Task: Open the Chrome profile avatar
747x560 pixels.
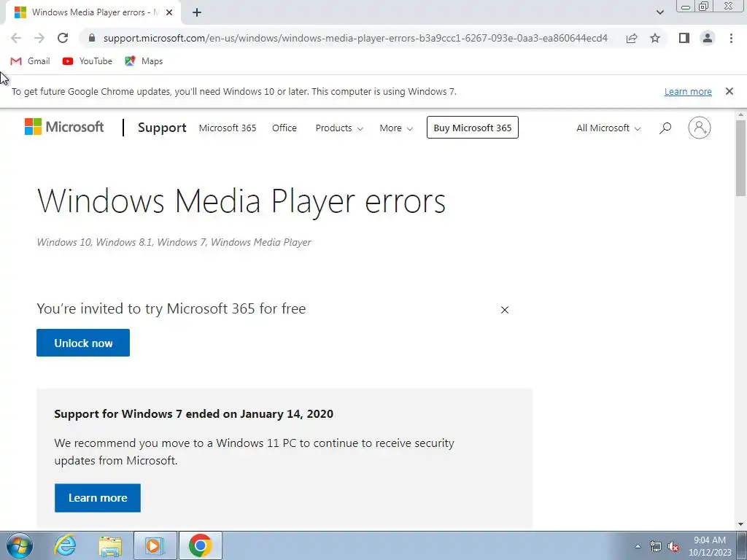Action: (708, 38)
